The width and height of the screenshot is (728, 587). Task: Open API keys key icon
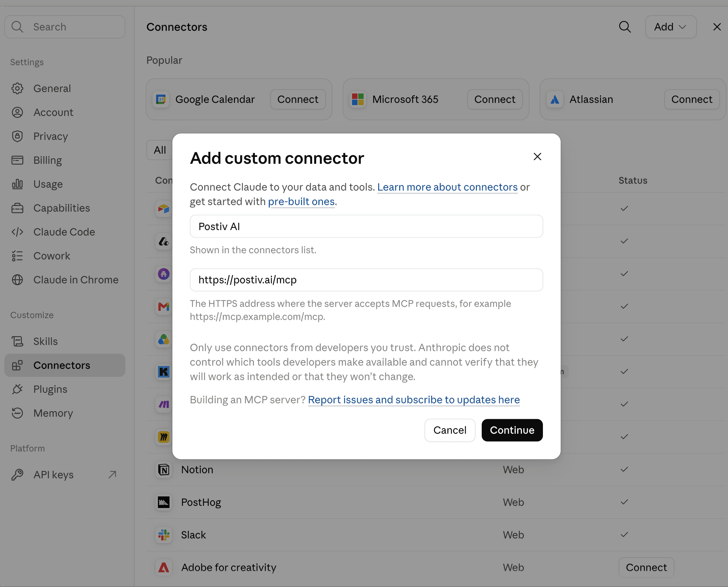click(17, 475)
